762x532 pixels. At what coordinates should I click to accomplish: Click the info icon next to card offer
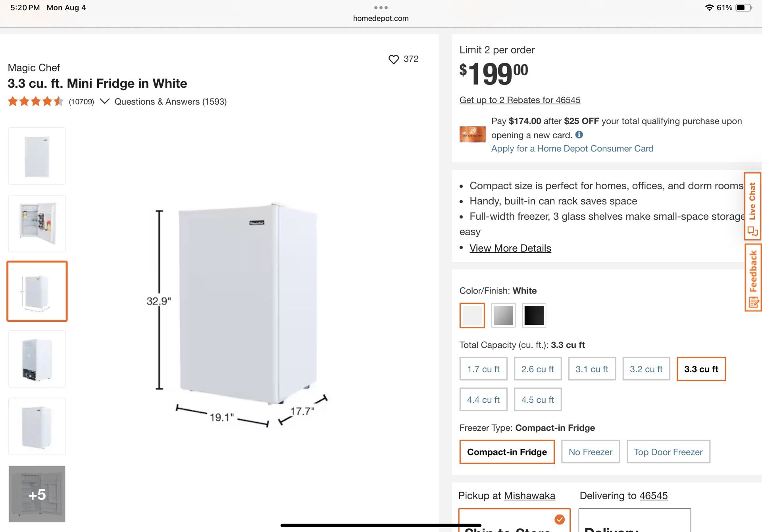pos(579,134)
